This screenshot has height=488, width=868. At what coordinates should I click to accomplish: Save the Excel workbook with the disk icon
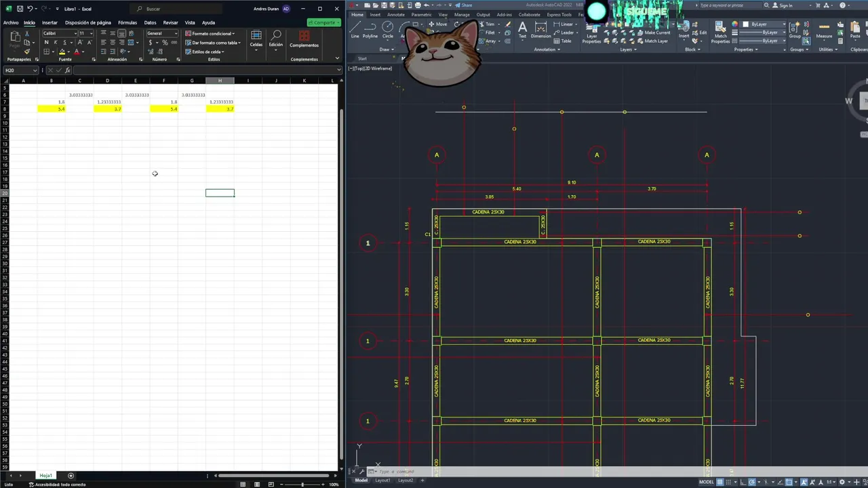pos(20,9)
